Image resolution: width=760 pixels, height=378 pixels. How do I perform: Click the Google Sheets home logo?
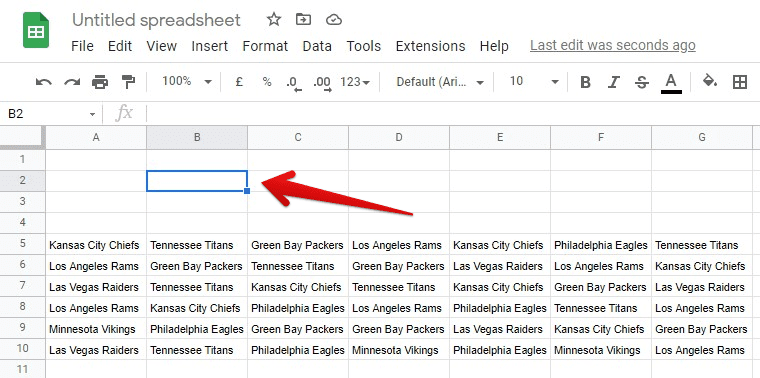point(36,30)
